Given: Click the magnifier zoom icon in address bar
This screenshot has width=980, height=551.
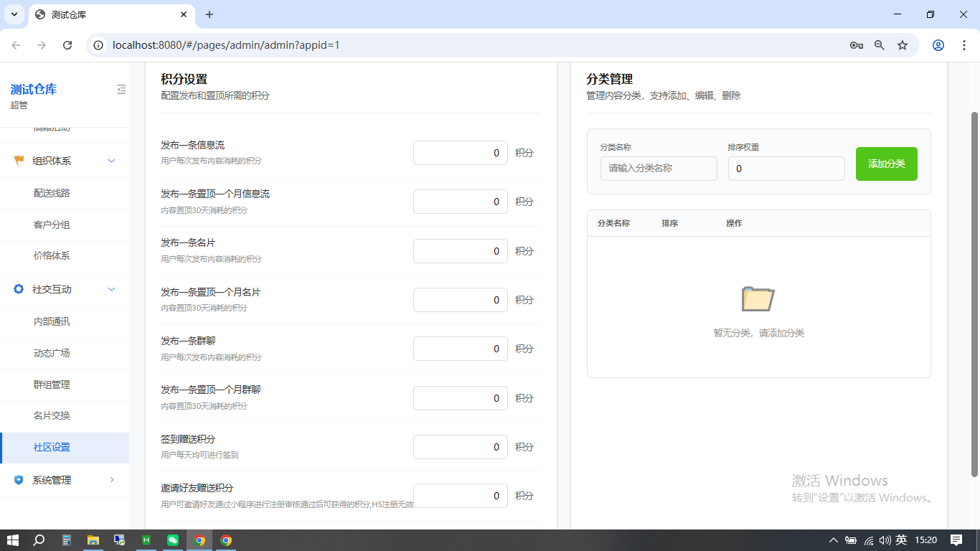Looking at the screenshot, I should [x=879, y=44].
